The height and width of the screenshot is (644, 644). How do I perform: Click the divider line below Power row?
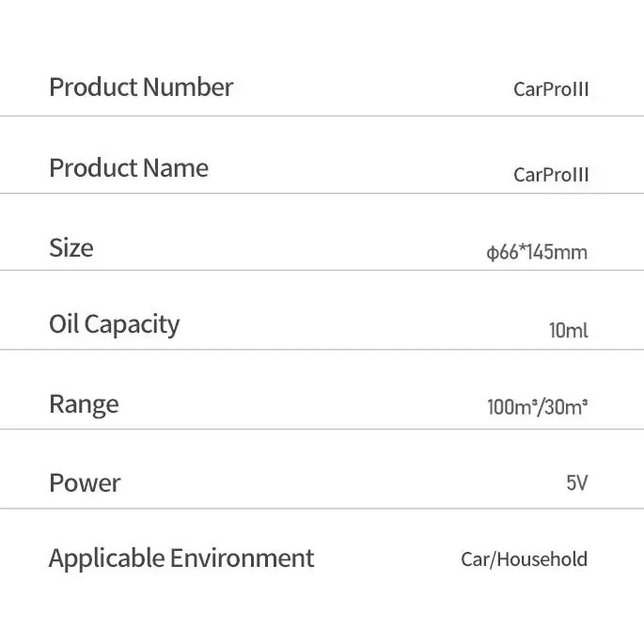coord(322,509)
